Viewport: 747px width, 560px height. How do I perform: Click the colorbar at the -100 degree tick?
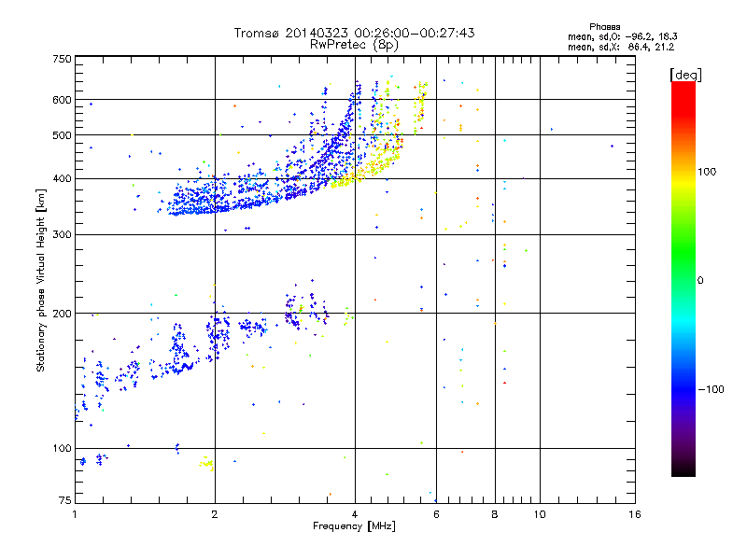(684, 389)
